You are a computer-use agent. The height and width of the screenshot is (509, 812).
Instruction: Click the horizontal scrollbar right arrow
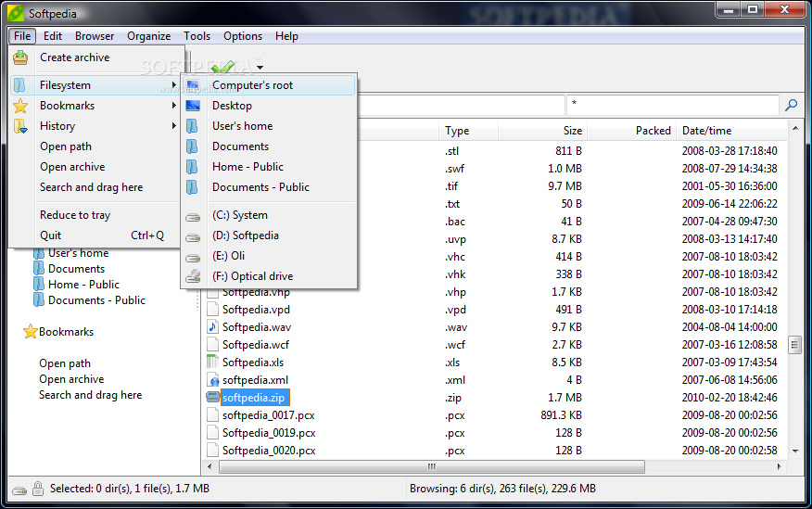(779, 466)
